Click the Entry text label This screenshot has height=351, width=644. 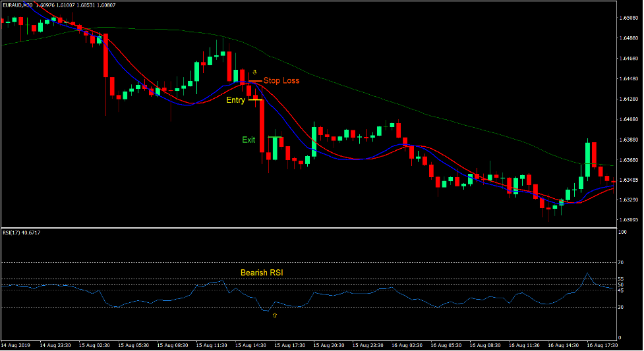pyautogui.click(x=235, y=100)
